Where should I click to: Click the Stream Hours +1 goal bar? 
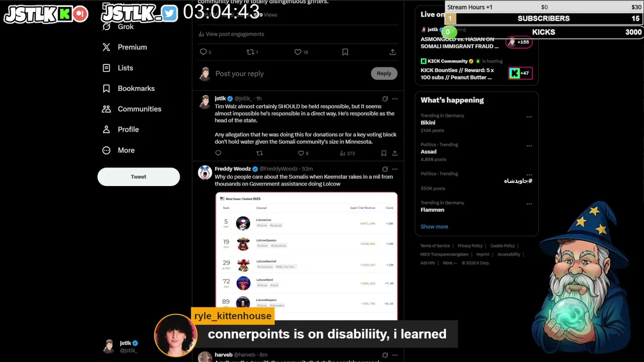[544, 7]
